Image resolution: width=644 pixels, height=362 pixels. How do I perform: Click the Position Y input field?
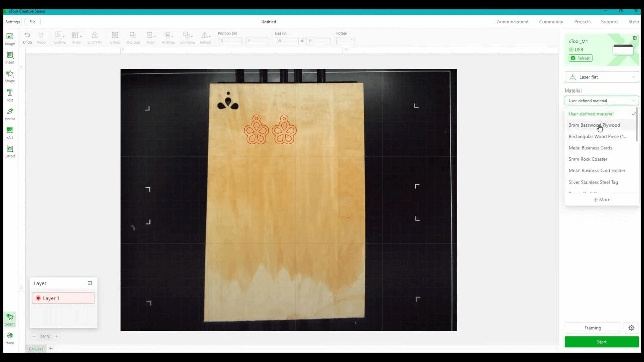coord(257,41)
